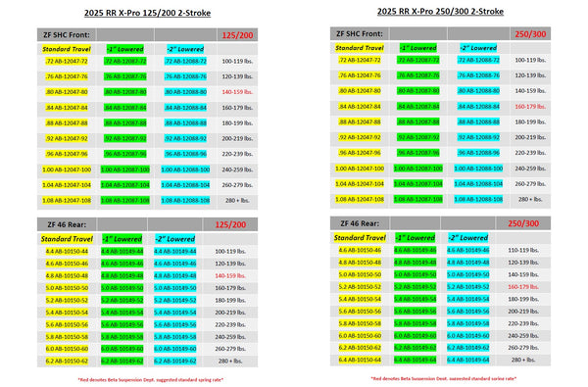
Task: Select green '5.6 AB-10149-56' in 125/200 rear table
Action: 122,324
